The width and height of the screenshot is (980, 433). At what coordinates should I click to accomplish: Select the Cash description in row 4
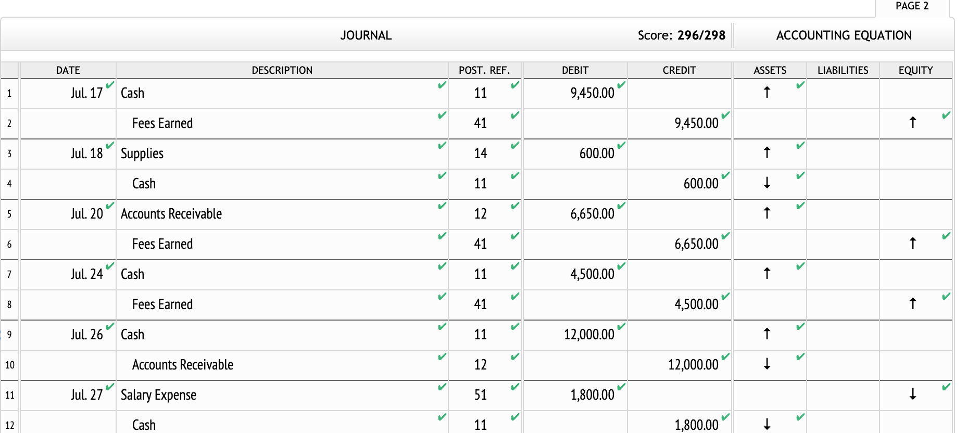(x=144, y=184)
